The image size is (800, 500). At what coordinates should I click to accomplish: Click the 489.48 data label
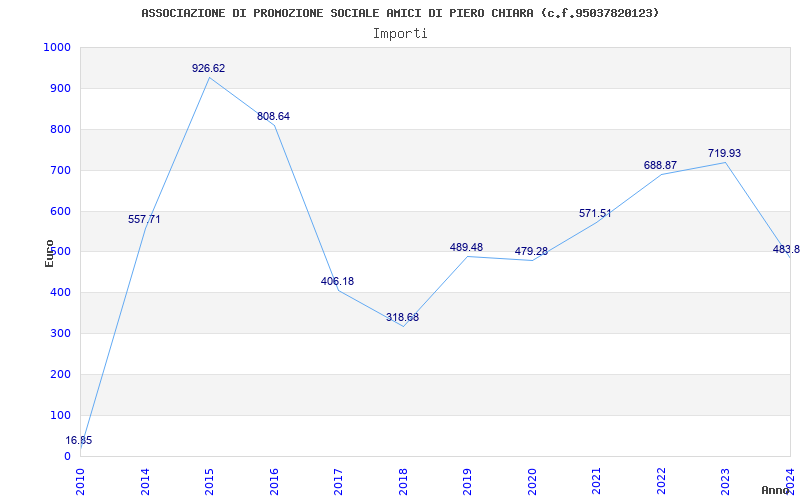[466, 247]
